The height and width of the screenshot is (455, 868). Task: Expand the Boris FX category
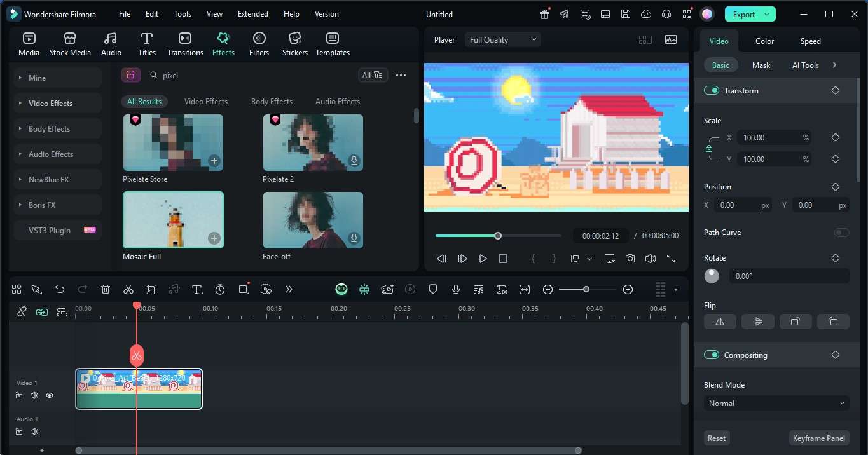(x=57, y=205)
